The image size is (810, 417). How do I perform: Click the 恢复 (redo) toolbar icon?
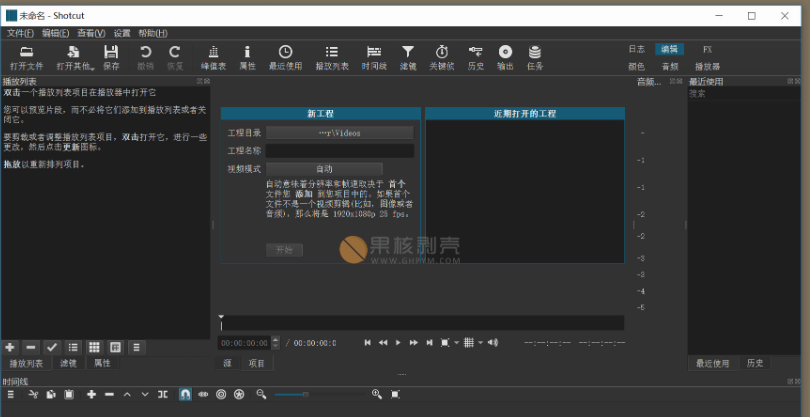tap(175, 57)
